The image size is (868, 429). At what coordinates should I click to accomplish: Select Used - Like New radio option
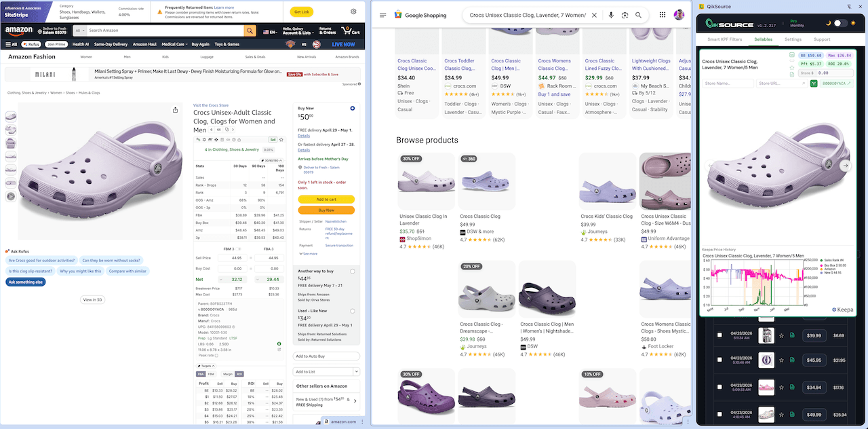tap(353, 311)
